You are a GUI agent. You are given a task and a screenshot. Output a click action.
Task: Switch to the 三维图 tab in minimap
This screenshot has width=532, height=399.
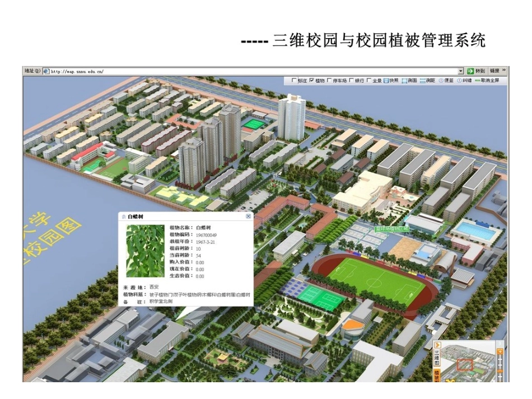(437, 358)
